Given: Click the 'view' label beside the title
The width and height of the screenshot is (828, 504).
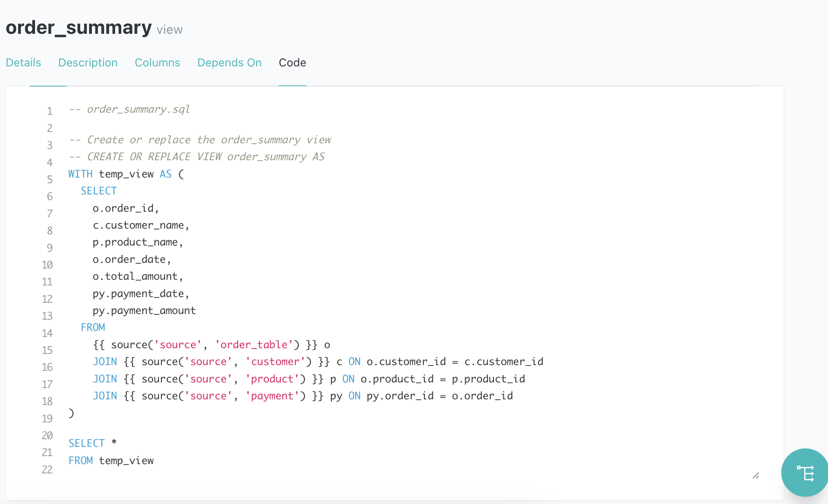Looking at the screenshot, I should click(x=170, y=30).
